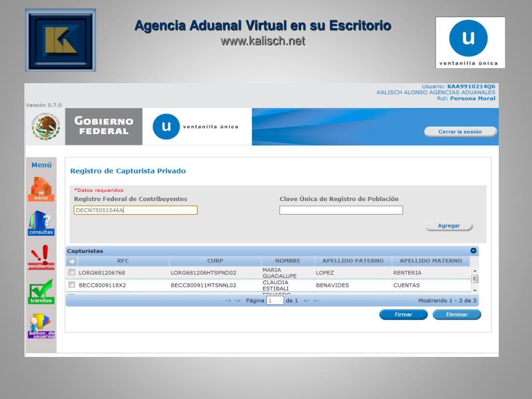Open the pendientes menu icon
This screenshot has width=532, height=399.
41,257
